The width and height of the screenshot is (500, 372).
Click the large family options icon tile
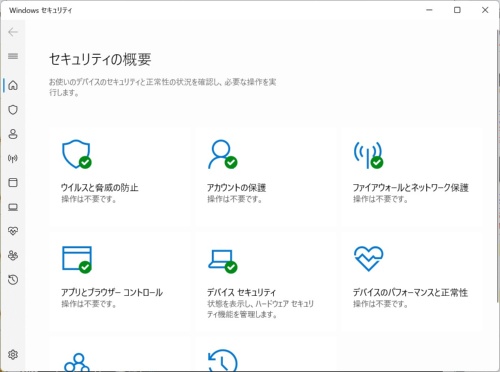tap(77, 363)
